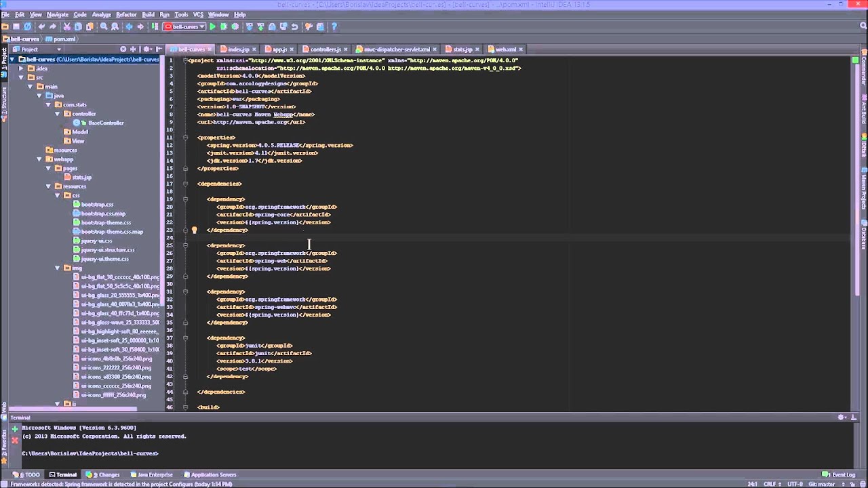Click the Redo toolbar arrow
868x488 pixels.
(x=53, y=26)
